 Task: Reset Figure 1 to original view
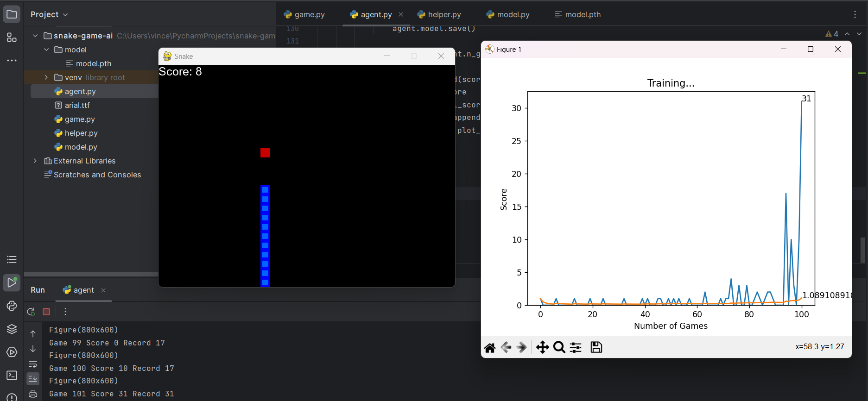[x=490, y=347]
